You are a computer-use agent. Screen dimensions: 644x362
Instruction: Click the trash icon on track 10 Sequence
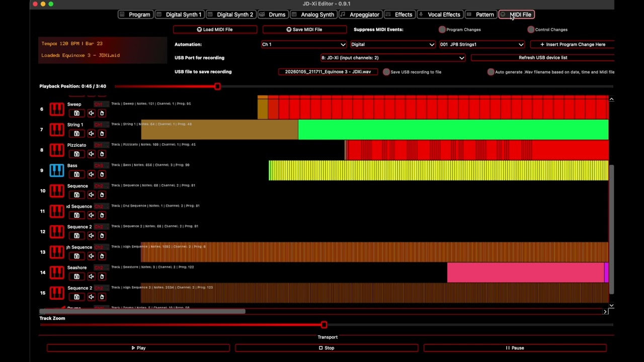coord(102,195)
